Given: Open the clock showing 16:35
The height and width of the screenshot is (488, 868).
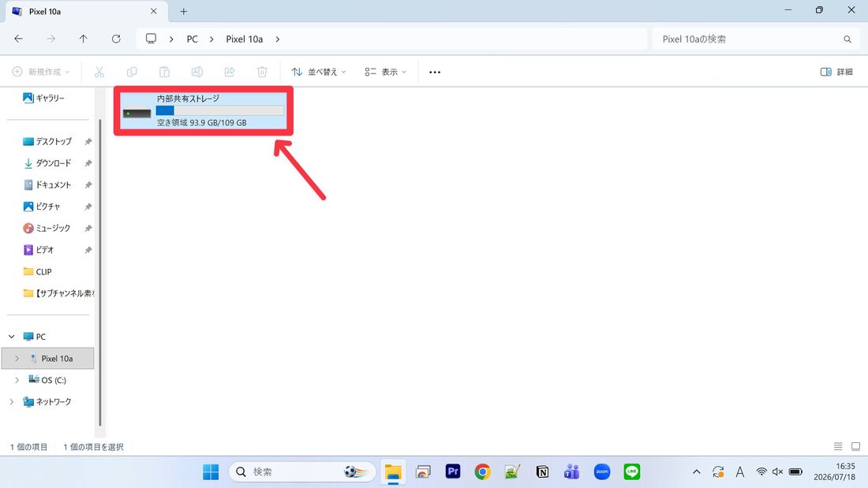Looking at the screenshot, I should pyautogui.click(x=835, y=471).
